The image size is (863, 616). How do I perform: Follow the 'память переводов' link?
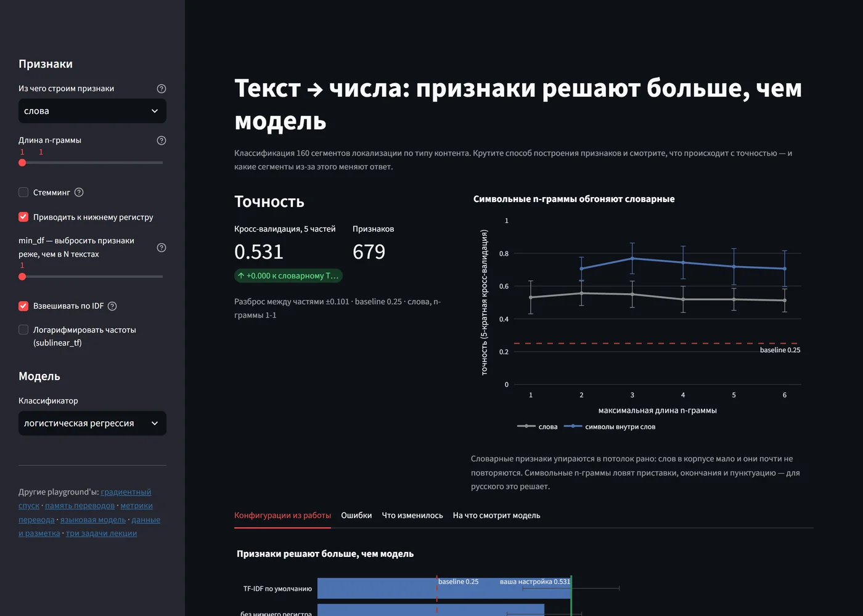[80, 506]
